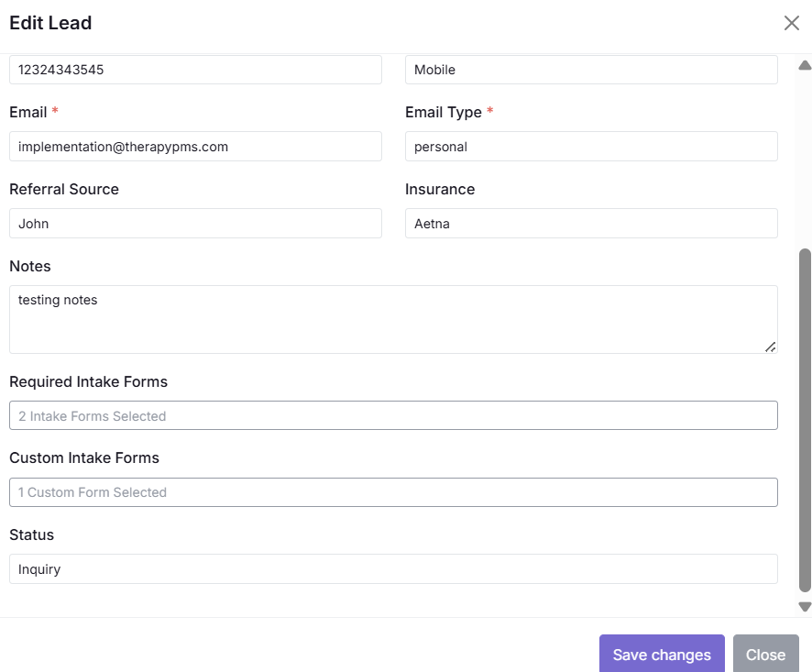Click inside the Notes text area

392,319
